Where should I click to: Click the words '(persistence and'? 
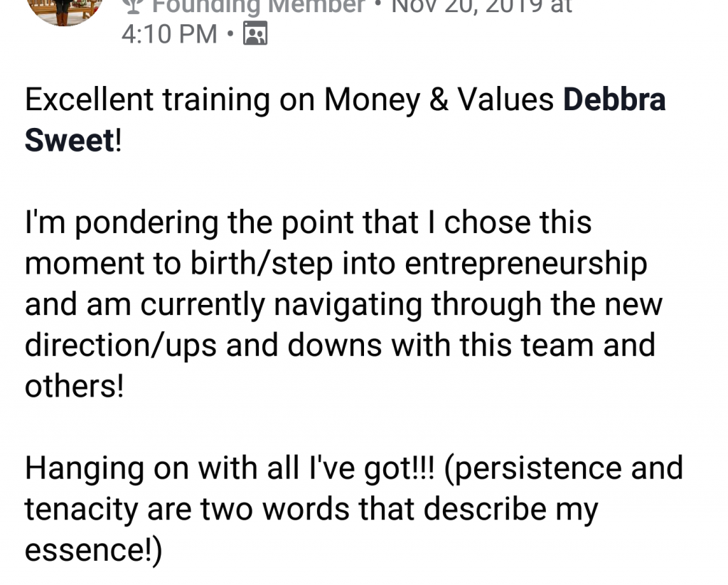tap(563, 468)
